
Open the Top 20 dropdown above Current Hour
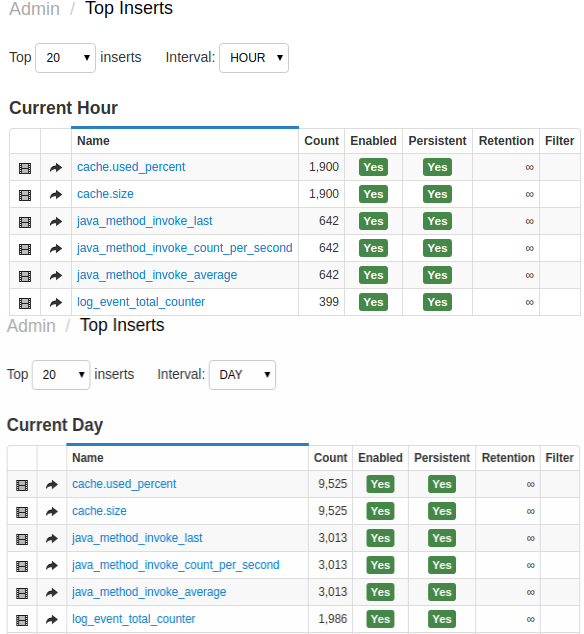[x=66, y=58]
